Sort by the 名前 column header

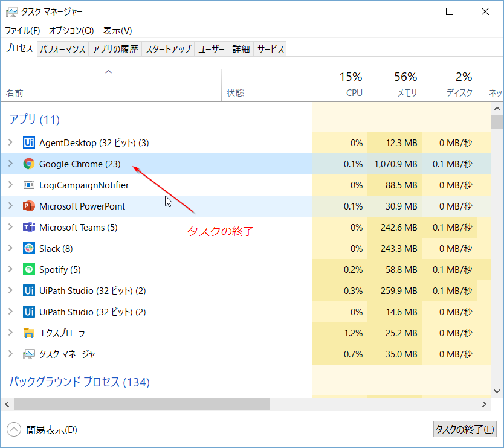pos(111,85)
